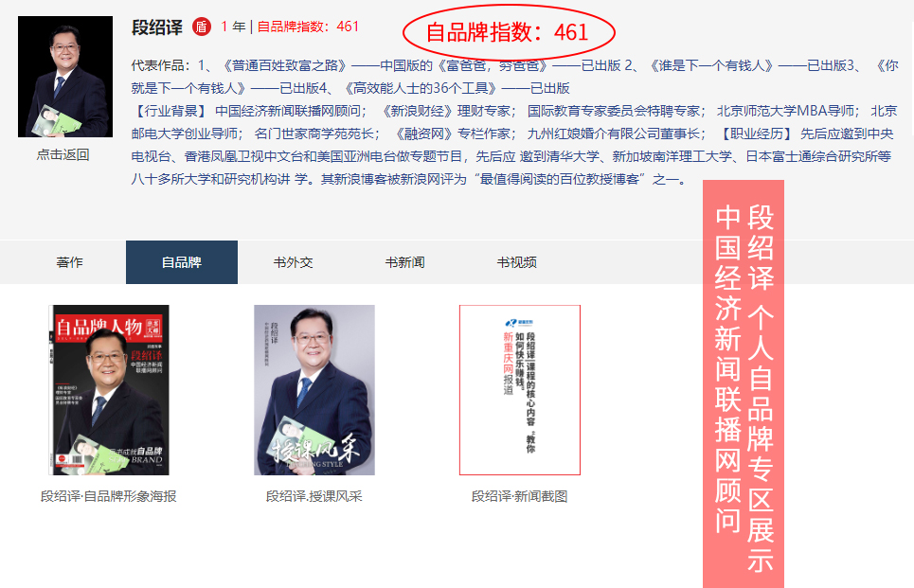Open the 新闻截图 thumbnail with red border
This screenshot has height=588, width=914.
coord(519,390)
